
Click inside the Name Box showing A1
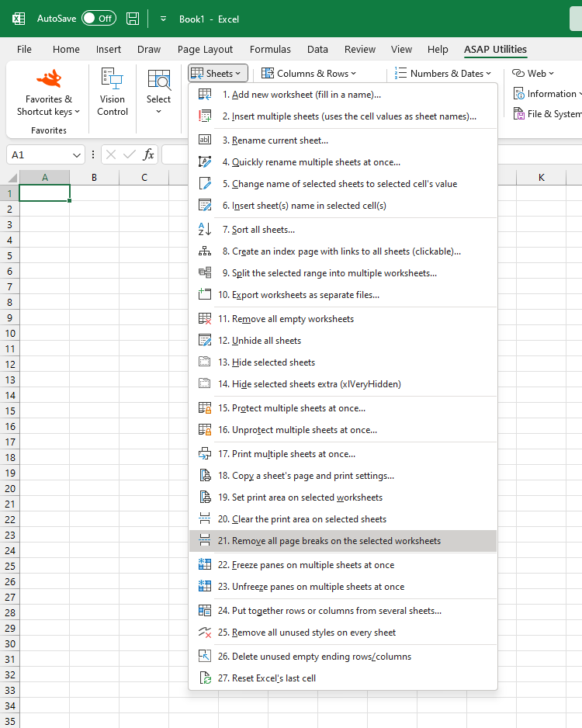[39, 154]
